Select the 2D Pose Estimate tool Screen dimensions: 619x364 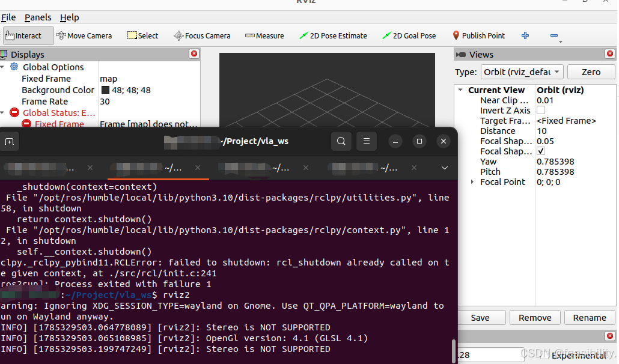(333, 35)
